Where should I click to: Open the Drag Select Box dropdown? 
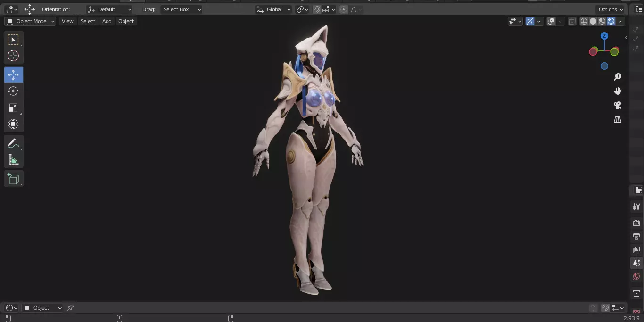pyautogui.click(x=181, y=9)
